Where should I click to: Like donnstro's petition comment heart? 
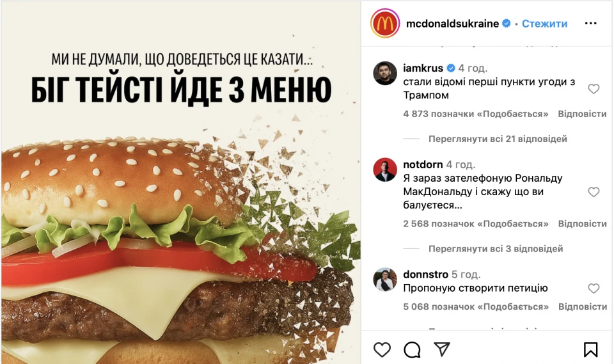[594, 289]
